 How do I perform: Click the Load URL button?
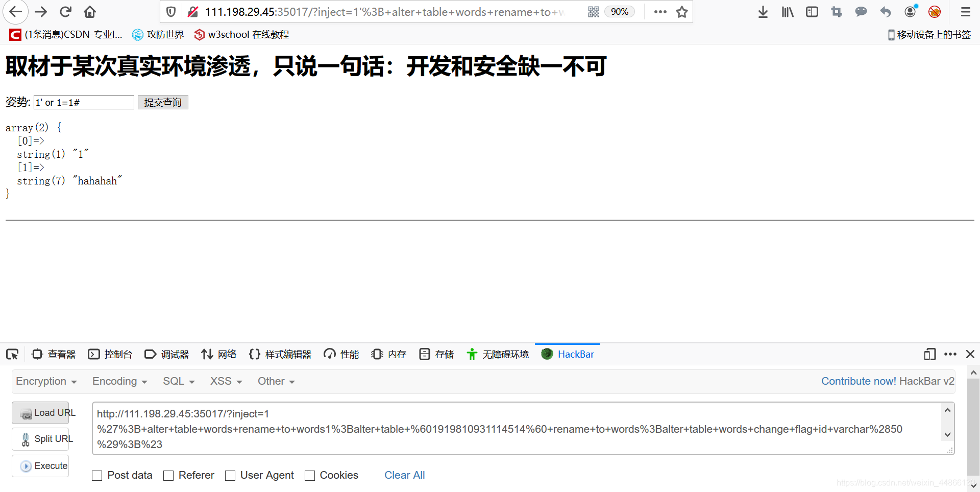coord(40,413)
